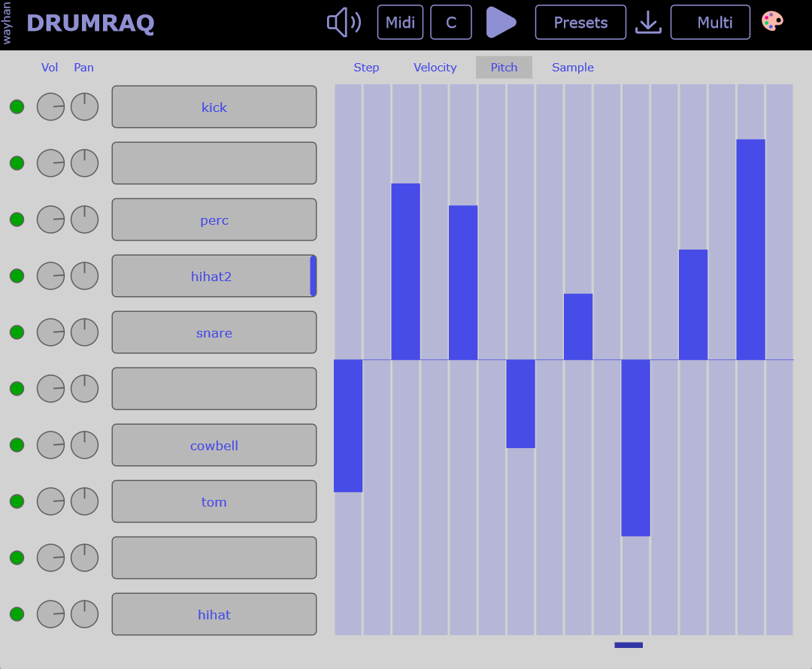Click the Multi button
Viewport: 812px width, 669px height.
[x=710, y=23]
